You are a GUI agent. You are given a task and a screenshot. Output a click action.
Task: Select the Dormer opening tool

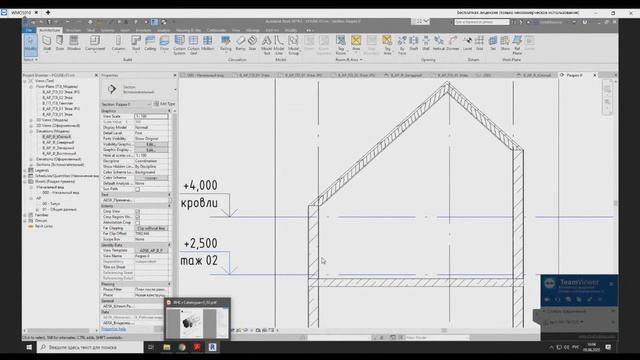[452, 43]
